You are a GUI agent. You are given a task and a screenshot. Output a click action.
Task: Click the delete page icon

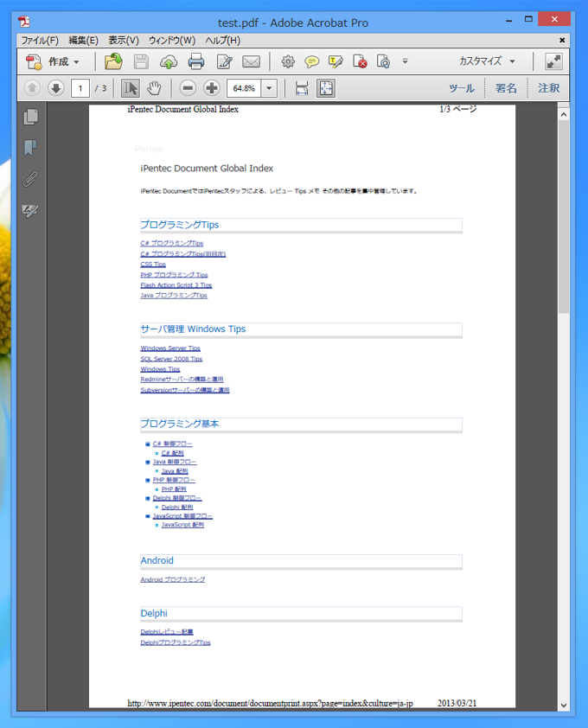coord(360,61)
